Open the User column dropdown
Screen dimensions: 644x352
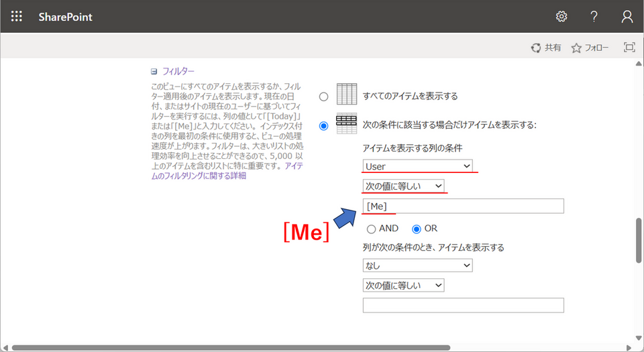pyautogui.click(x=417, y=166)
